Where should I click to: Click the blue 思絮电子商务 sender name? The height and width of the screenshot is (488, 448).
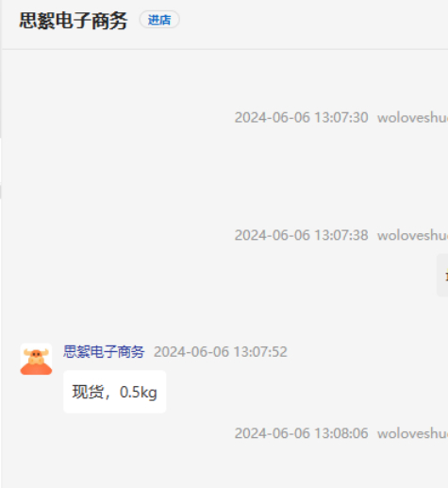[104, 351]
